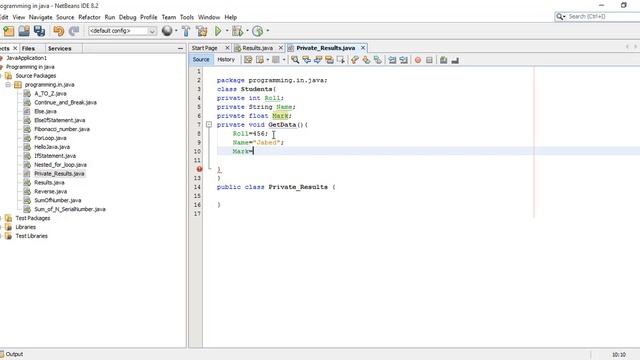
Task: Open dropdown arrow next to Run button
Action: (x=227, y=31)
